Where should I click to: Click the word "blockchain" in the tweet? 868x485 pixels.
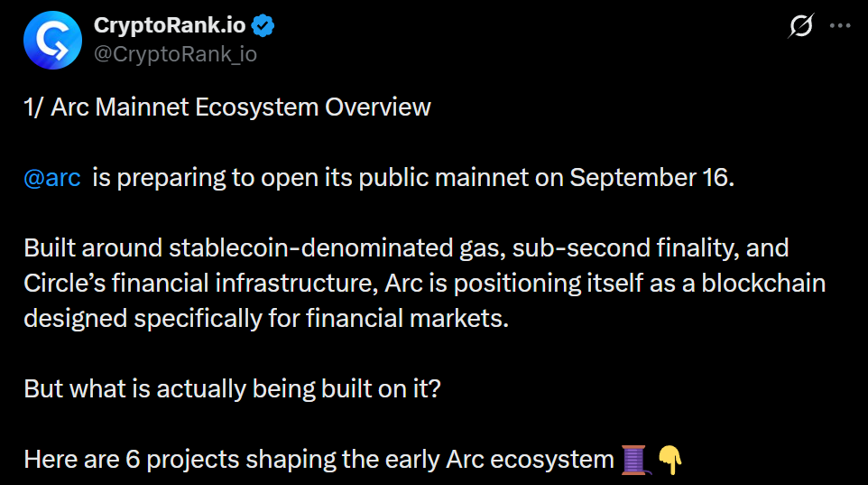(763, 284)
